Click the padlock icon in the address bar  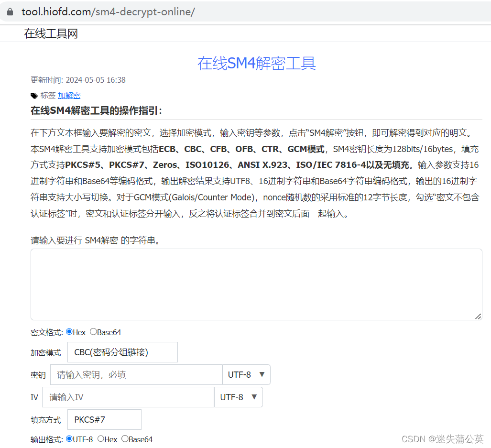point(10,11)
